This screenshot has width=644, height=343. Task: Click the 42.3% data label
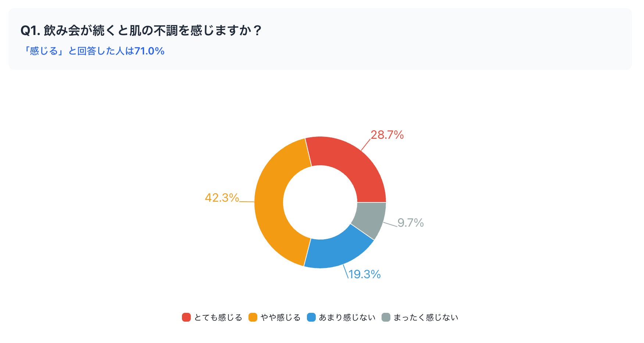(x=222, y=198)
